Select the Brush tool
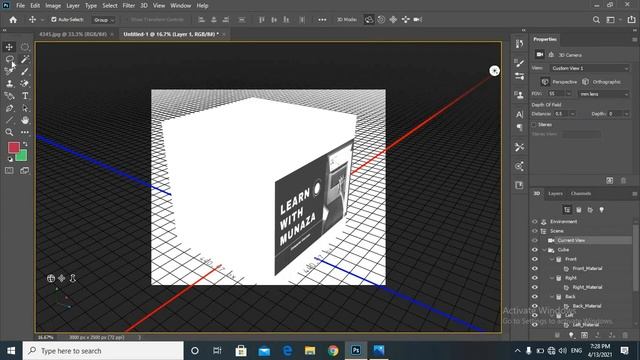The height and width of the screenshot is (360, 640). (x=25, y=71)
